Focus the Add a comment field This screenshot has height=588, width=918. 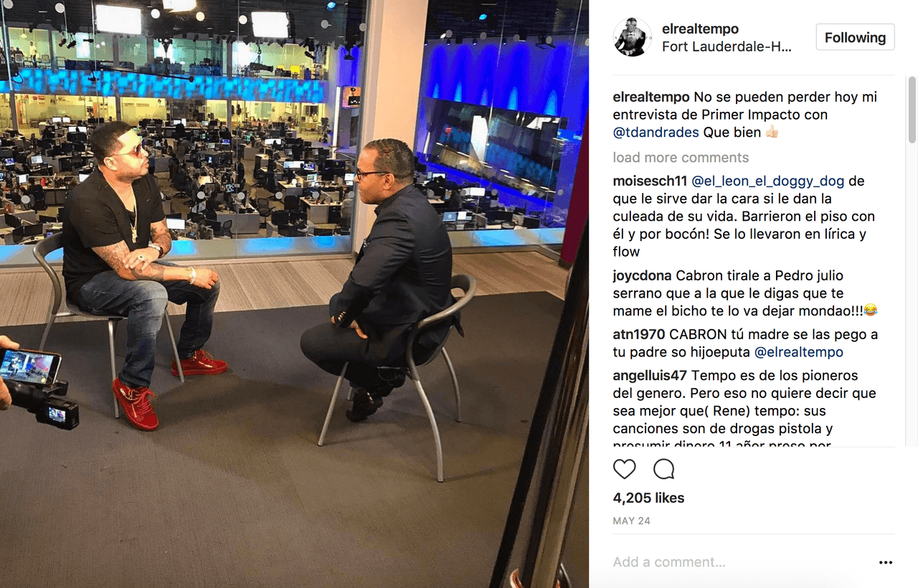click(739, 562)
